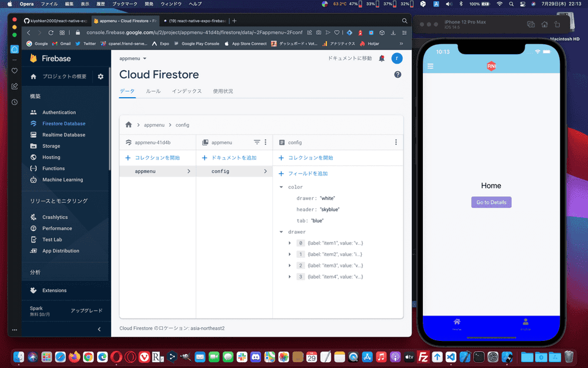Open FileZilla from the Dock
Image resolution: width=588 pixels, height=368 pixels.
point(423,357)
